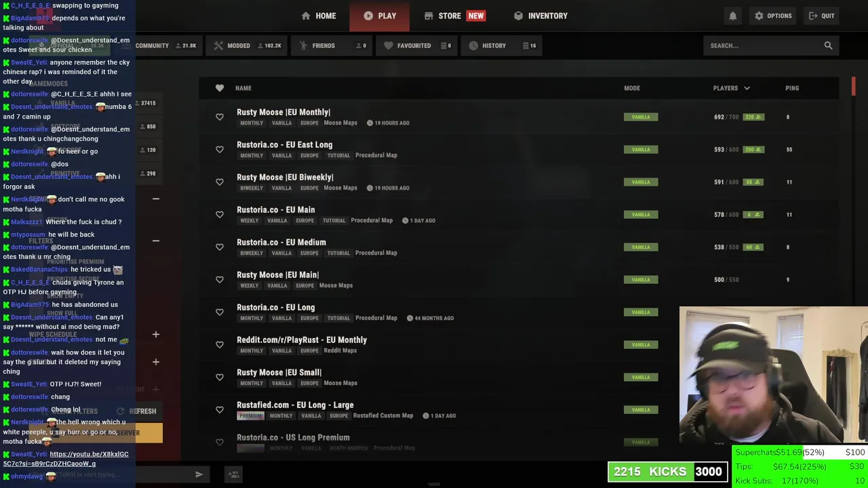Sort servers by the Name column
Viewport: 868px width, 488px height.
point(243,88)
